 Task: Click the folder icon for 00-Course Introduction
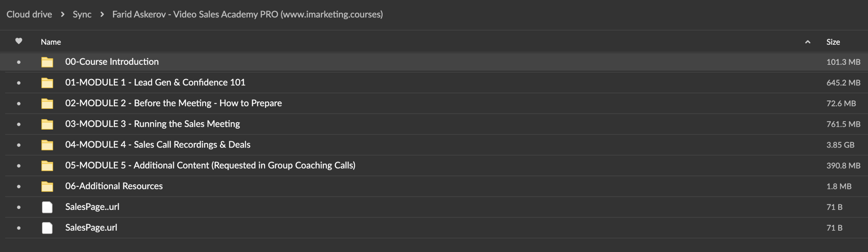click(x=47, y=62)
